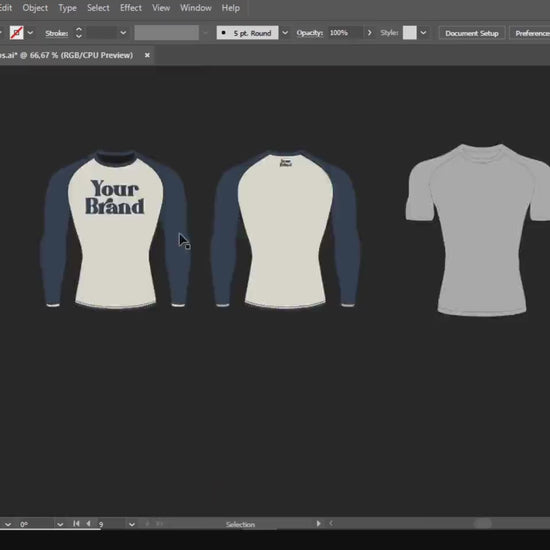Expand the stroke color dropdown arrow

(30, 33)
